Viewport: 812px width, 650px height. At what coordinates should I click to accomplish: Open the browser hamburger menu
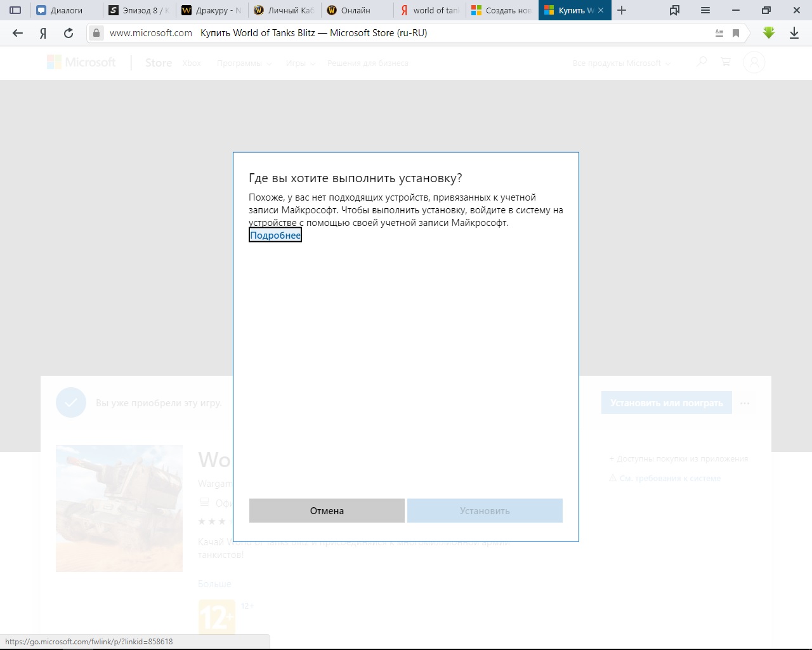pos(705,10)
